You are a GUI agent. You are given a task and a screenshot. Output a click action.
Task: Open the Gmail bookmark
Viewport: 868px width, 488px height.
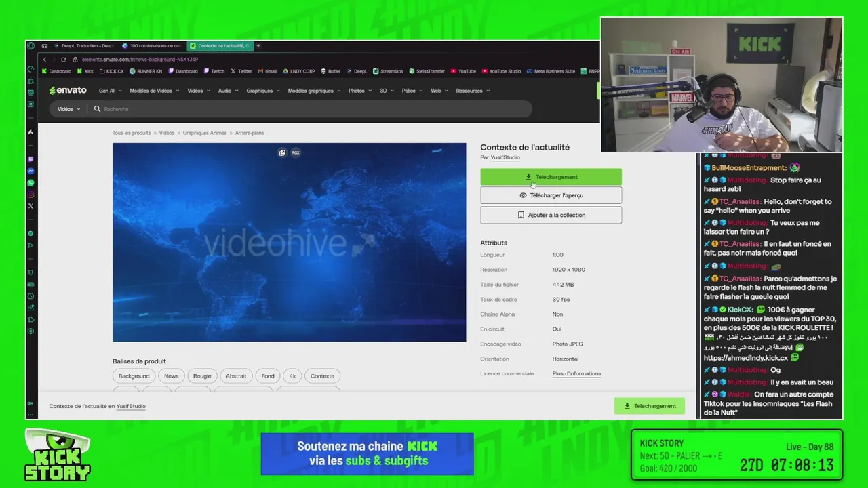[267, 71]
